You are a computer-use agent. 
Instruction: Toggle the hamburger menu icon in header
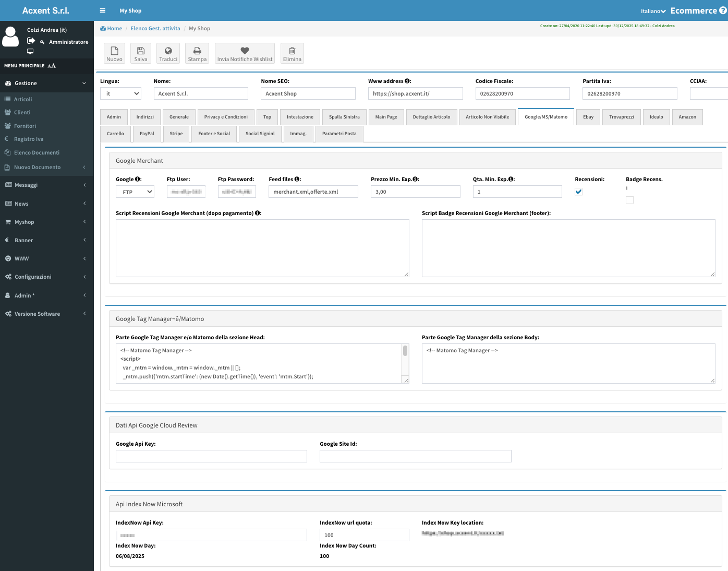point(102,10)
